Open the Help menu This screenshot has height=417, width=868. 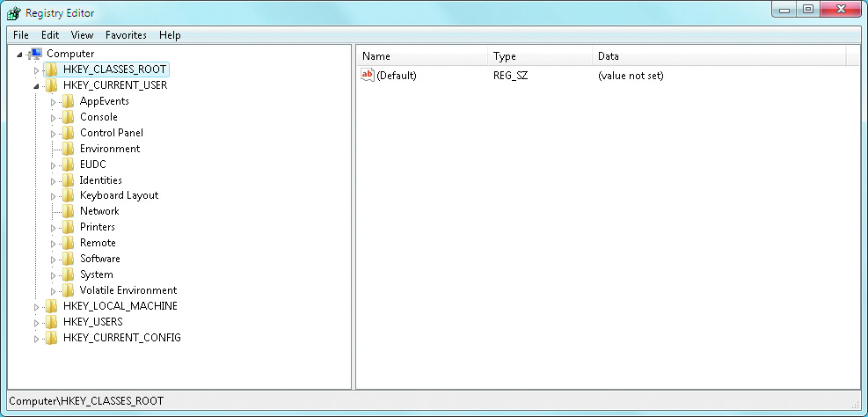(x=170, y=35)
